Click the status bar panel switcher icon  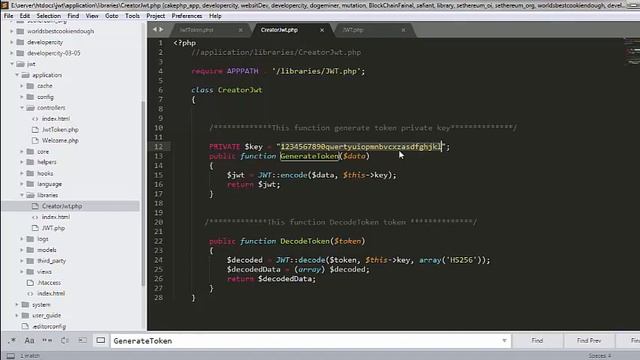tap(11, 356)
